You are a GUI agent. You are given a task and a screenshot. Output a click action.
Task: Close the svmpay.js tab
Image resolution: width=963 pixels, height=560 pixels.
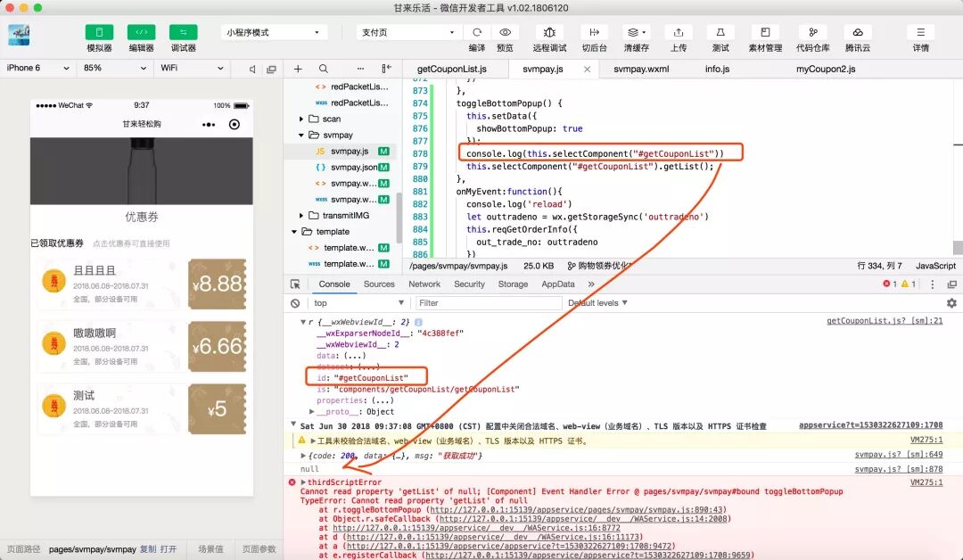(587, 70)
